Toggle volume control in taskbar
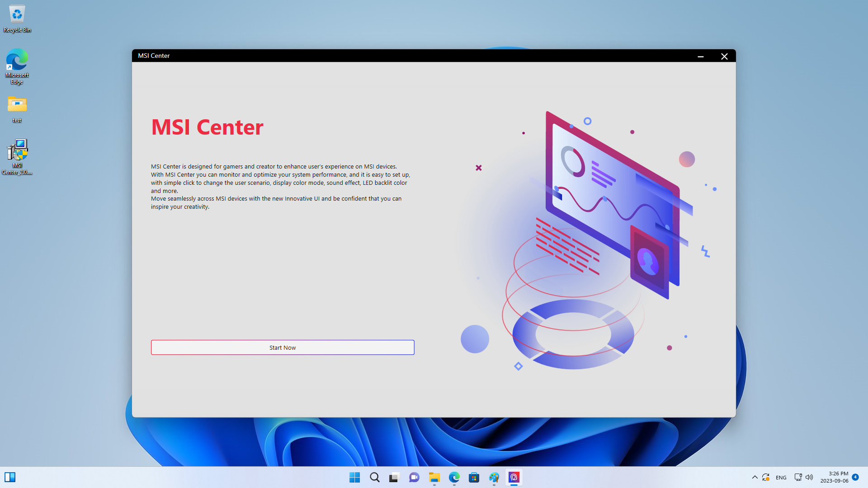 pyautogui.click(x=809, y=477)
